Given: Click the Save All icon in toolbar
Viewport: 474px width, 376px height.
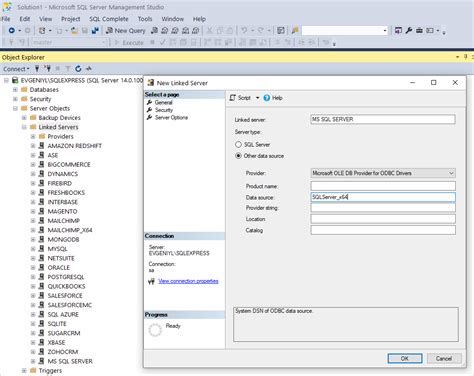Looking at the screenshot, I should click(95, 30).
